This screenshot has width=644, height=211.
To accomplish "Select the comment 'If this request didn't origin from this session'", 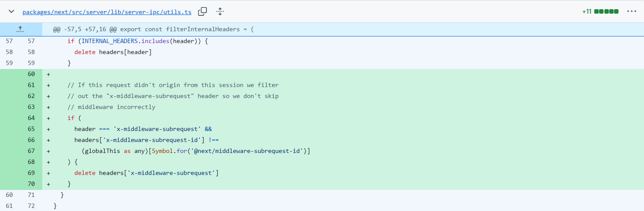I will tap(173, 85).
